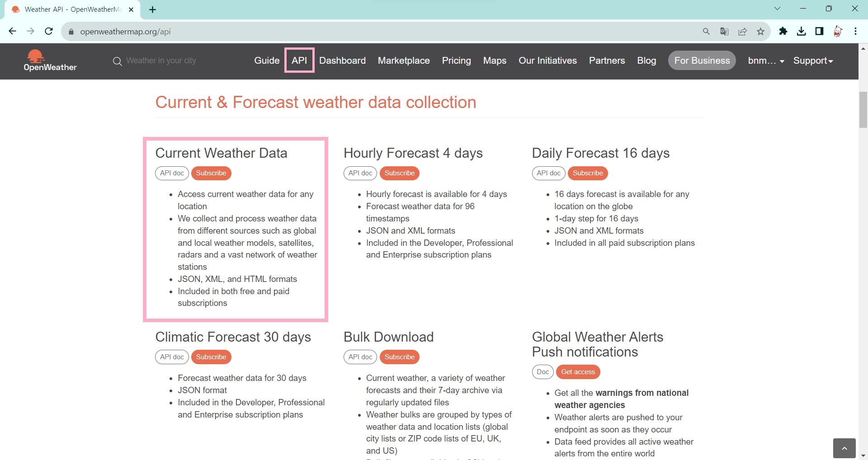This screenshot has height=460, width=868.
Task: Open Chrome three-dot menu
Action: click(855, 31)
